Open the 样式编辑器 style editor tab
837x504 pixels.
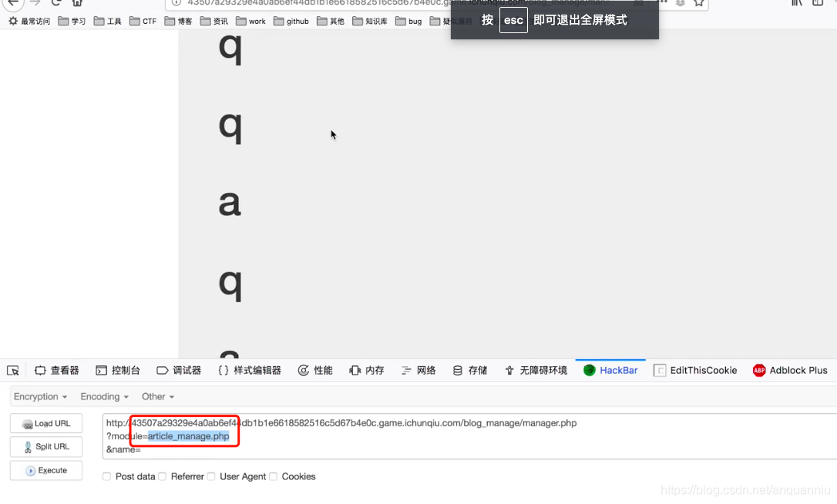(x=249, y=371)
